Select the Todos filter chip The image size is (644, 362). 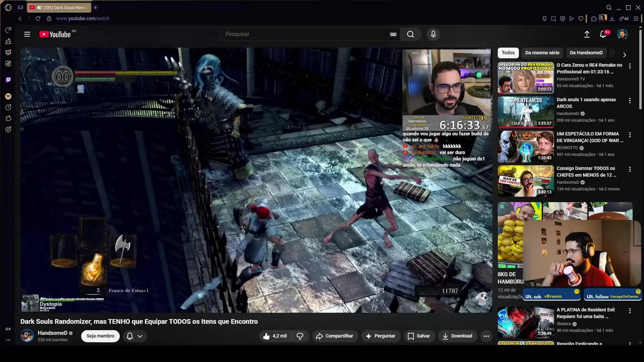point(508,53)
